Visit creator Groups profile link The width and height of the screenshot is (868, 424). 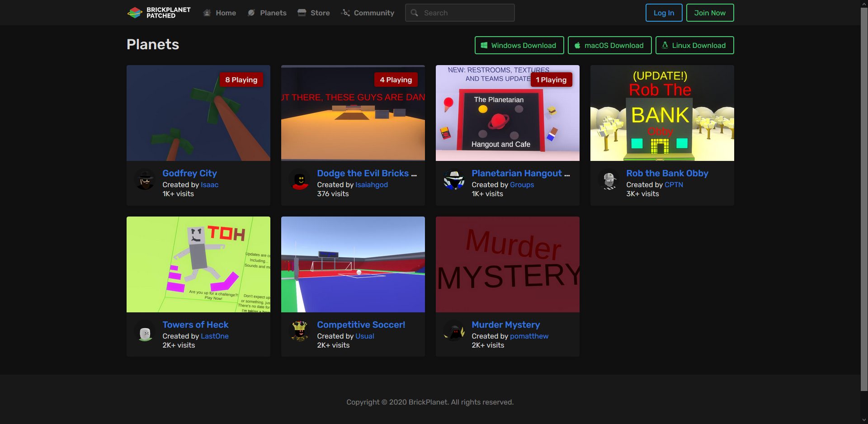[522, 184]
